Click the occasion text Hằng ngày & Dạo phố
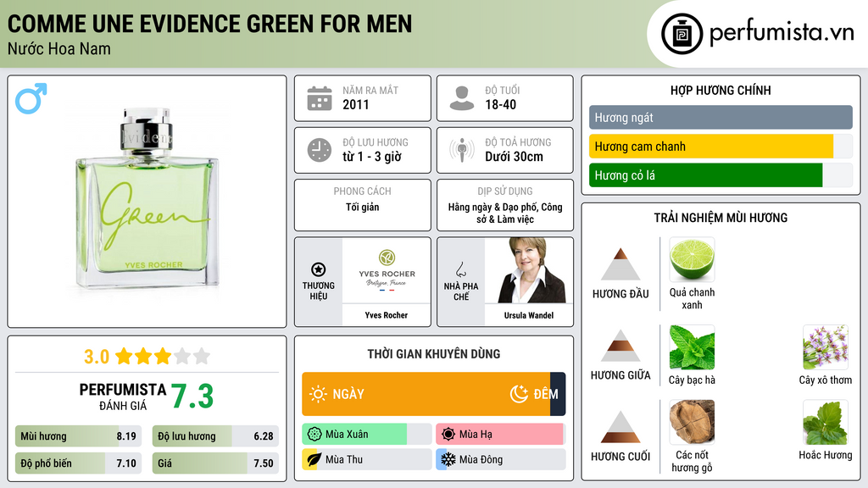Screen dimensions: 868x488 (x=492, y=207)
